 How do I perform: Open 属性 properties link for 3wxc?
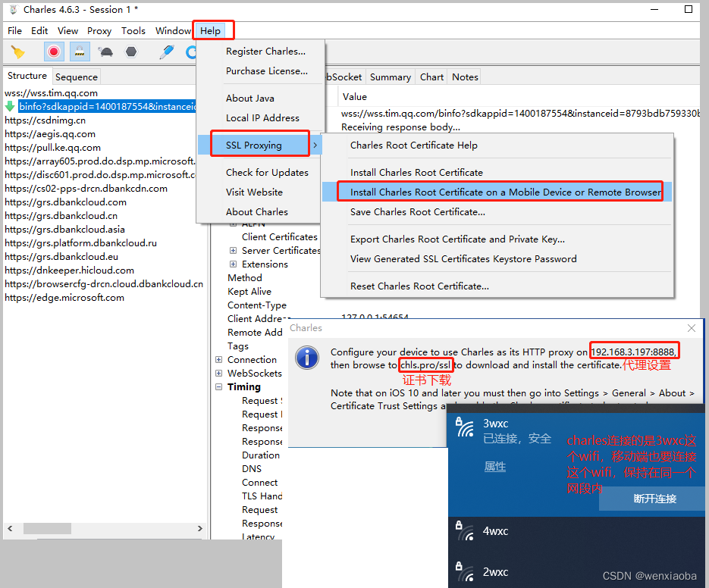(494, 467)
